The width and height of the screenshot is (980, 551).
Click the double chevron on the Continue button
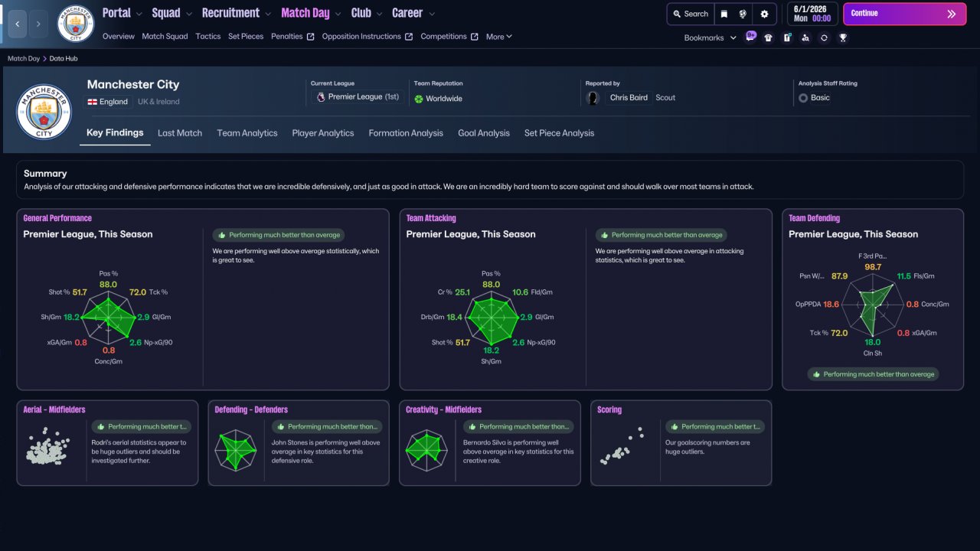(x=952, y=14)
